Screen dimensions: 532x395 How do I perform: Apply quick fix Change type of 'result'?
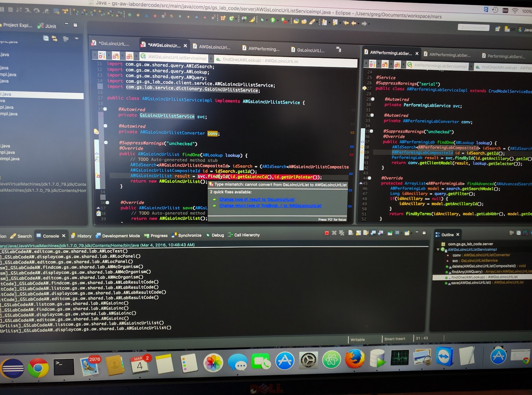257,200
